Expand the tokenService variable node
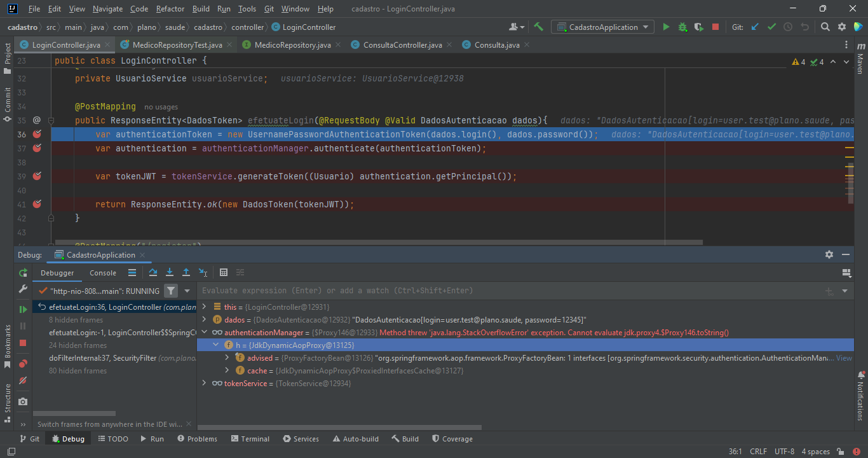The image size is (868, 458). [204, 384]
